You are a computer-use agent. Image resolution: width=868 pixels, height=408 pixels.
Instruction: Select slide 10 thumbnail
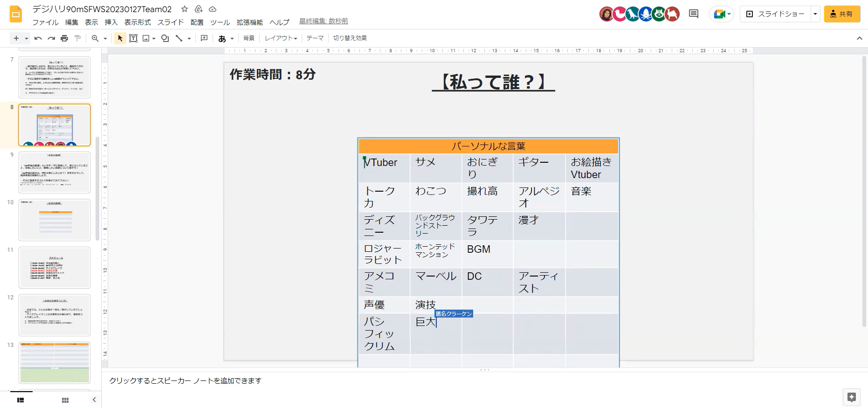[x=55, y=220]
